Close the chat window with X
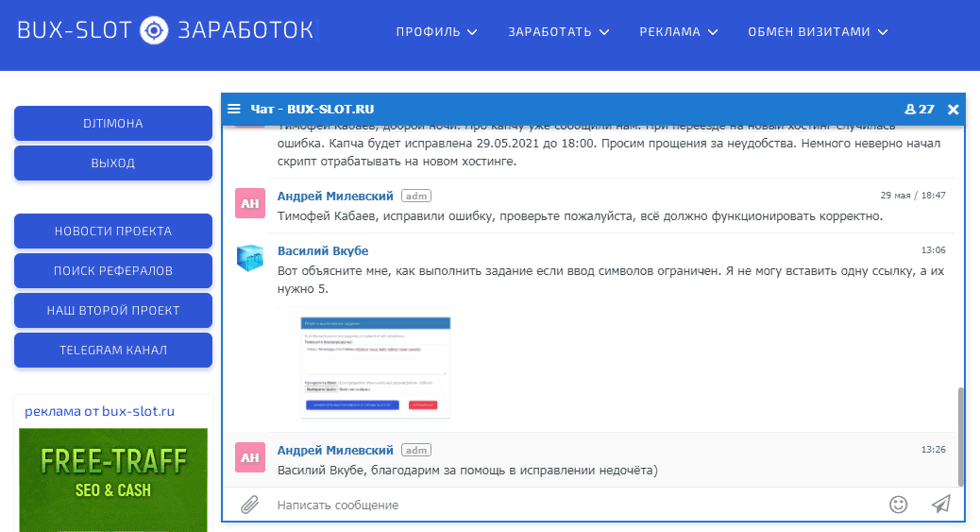This screenshot has width=980, height=532. [954, 110]
